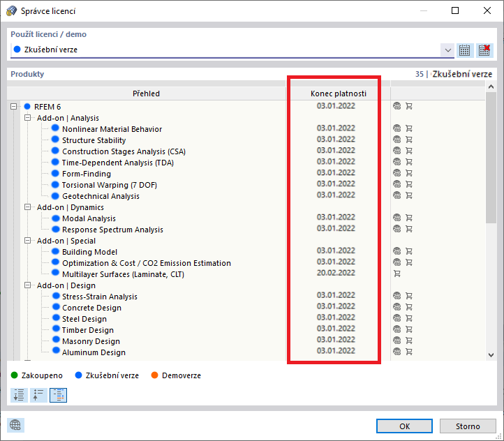
Task: Click cart icon for Building Model
Action: (409, 251)
